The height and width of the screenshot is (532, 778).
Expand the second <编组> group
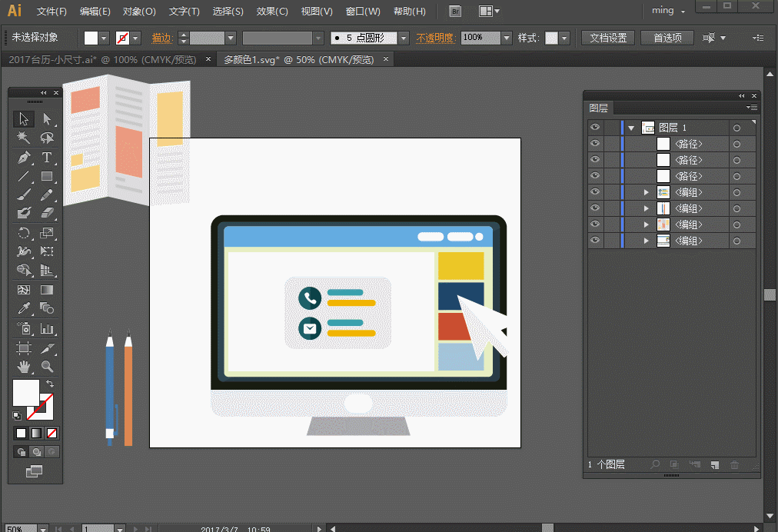point(646,208)
